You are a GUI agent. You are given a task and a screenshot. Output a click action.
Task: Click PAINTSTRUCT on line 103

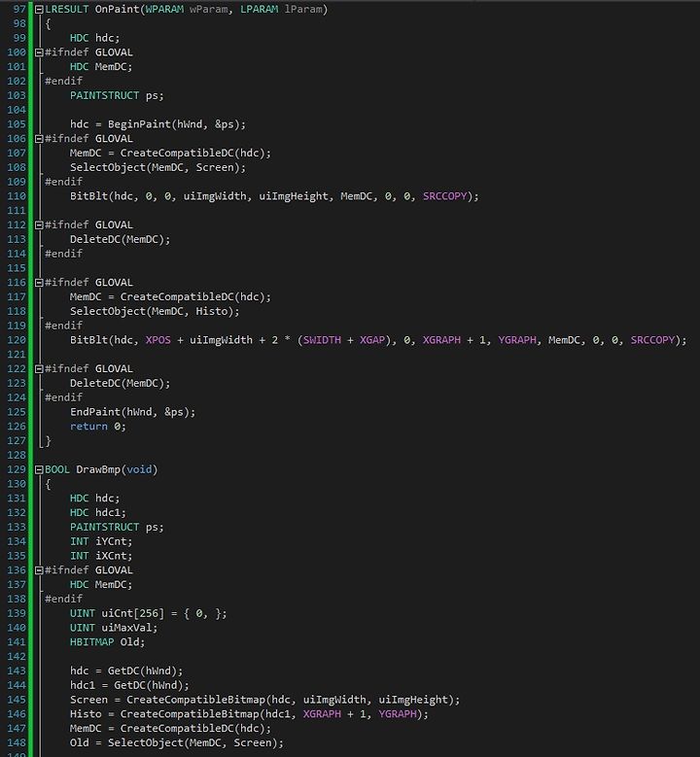(104, 95)
